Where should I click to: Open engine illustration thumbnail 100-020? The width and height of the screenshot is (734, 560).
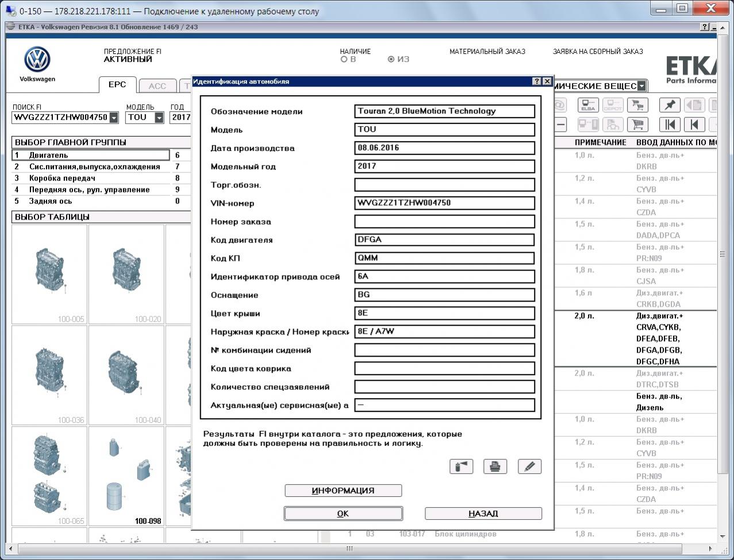click(126, 275)
